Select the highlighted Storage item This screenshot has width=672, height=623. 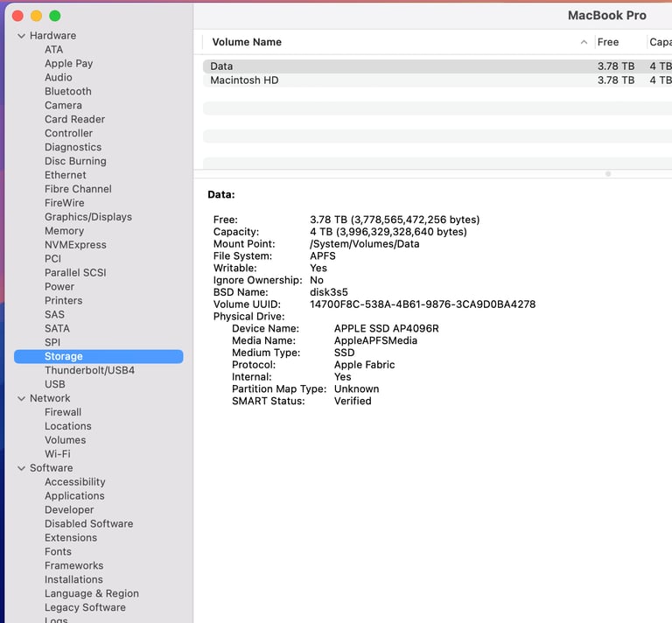[99, 356]
